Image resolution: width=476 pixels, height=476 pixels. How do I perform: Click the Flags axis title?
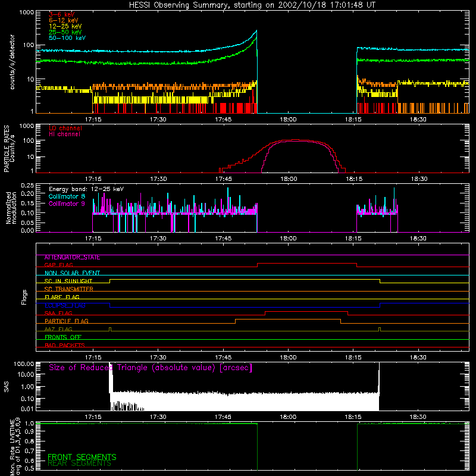tap(24, 297)
